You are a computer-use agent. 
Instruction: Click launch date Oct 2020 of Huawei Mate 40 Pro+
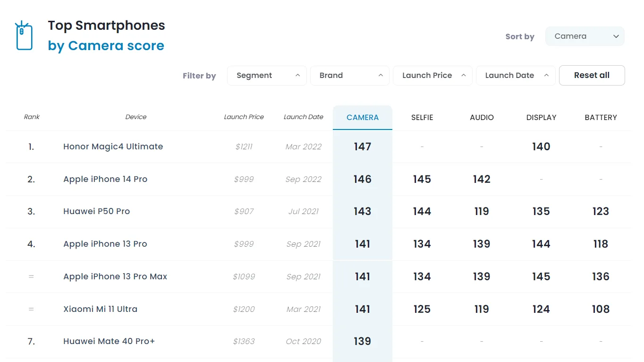coord(304,341)
